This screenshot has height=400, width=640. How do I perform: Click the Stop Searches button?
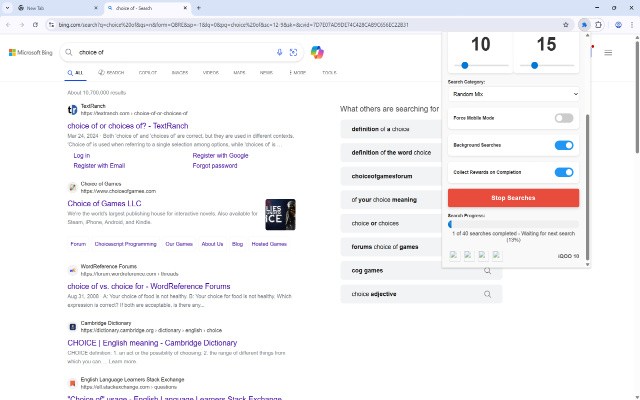[513, 198]
